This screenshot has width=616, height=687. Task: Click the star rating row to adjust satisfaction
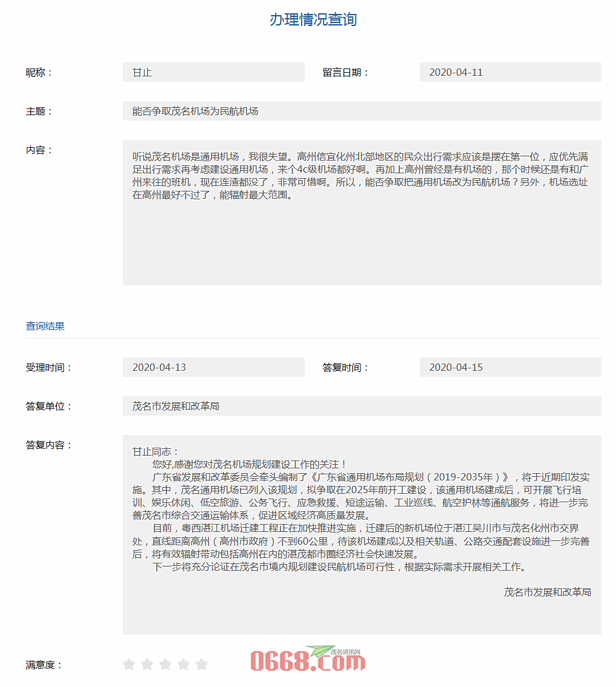165,664
